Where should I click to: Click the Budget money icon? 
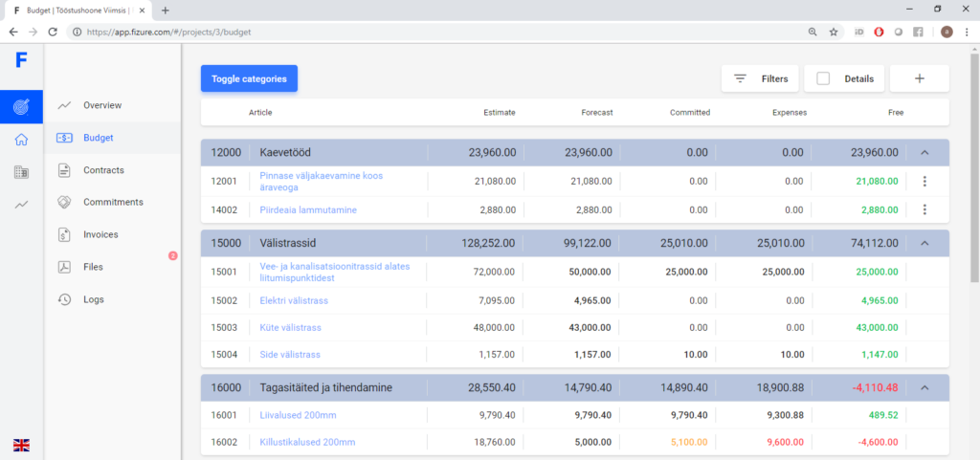(x=64, y=138)
